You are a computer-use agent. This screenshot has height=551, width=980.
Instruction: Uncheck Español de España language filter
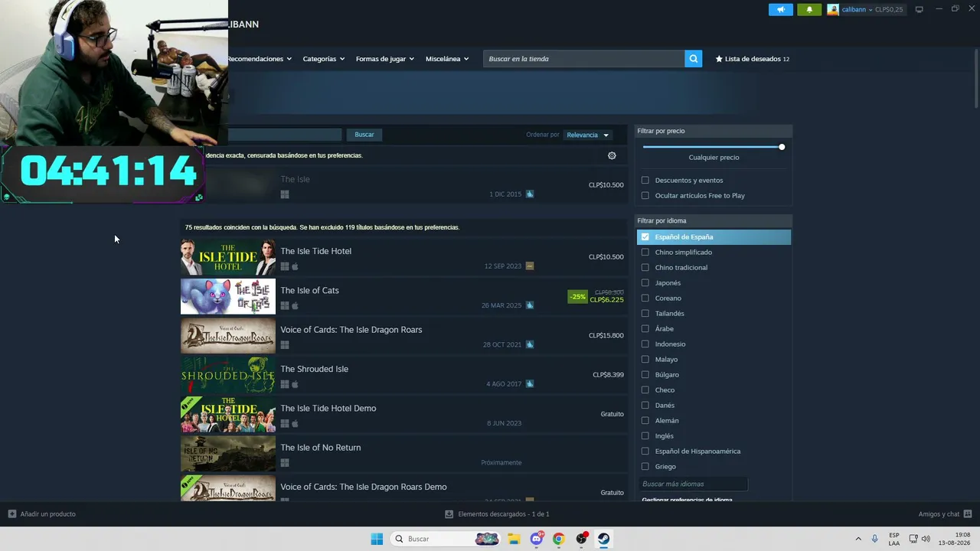[645, 237]
